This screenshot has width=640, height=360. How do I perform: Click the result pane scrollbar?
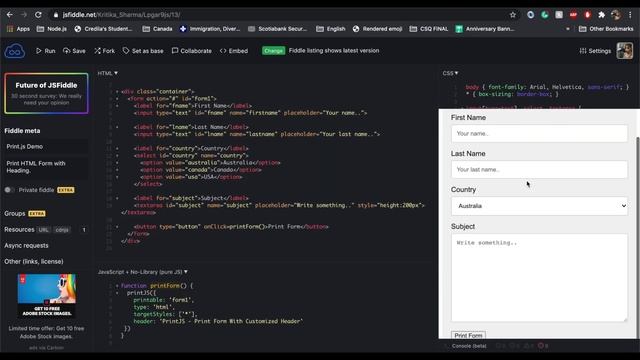coord(637,237)
